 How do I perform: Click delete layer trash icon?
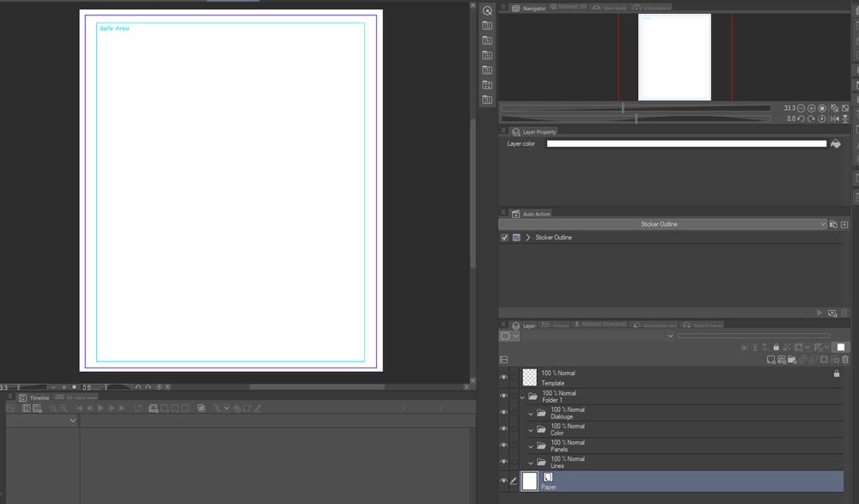[x=845, y=360]
